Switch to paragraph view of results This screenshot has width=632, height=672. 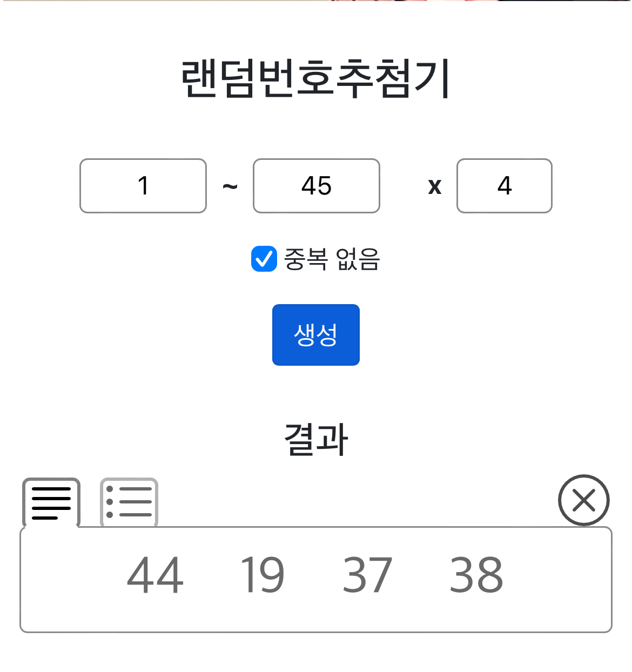51,502
